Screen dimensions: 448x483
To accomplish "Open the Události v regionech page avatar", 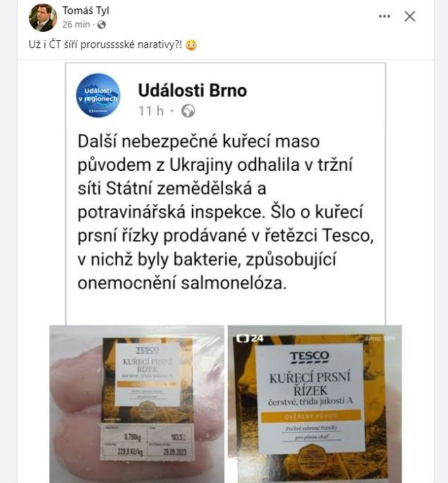I will 98,95.
